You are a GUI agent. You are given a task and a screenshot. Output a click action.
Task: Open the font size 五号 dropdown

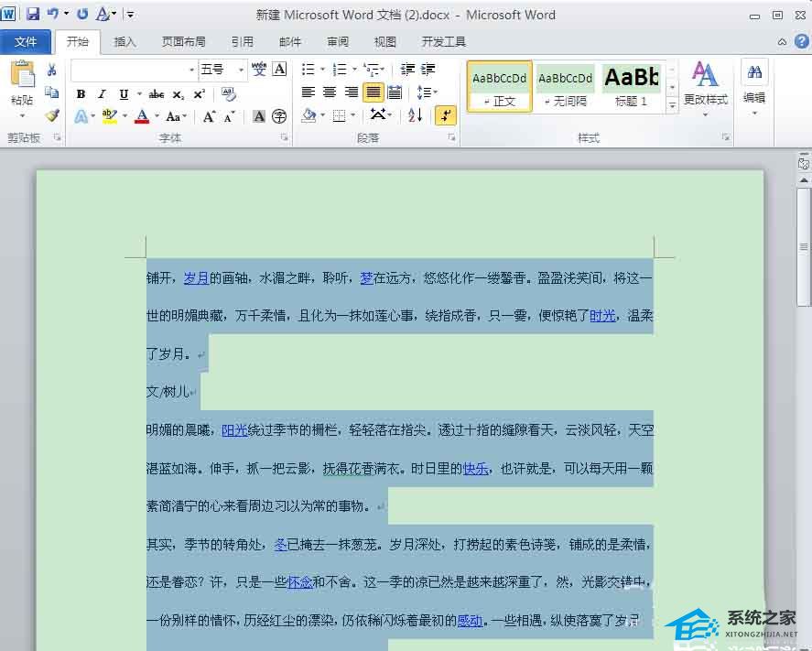241,70
